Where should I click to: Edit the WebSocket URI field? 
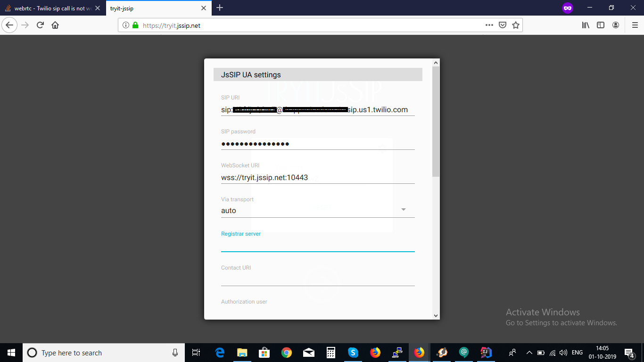[x=318, y=178]
